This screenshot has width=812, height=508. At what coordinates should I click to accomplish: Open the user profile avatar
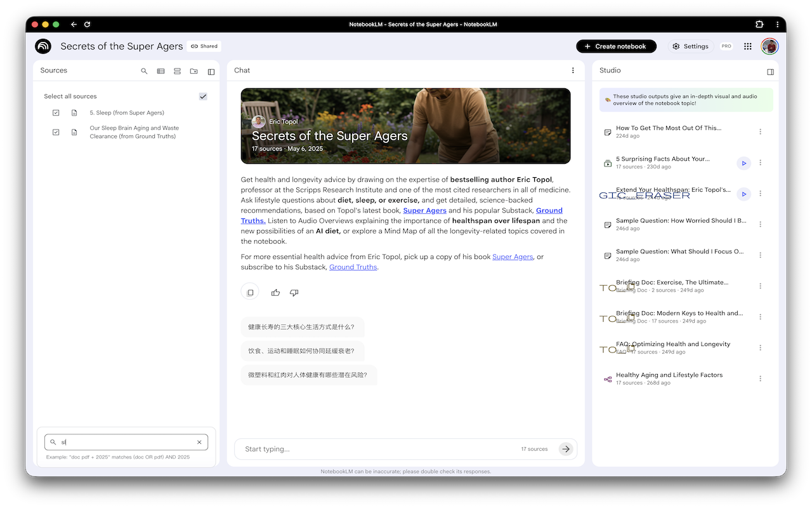coord(769,46)
